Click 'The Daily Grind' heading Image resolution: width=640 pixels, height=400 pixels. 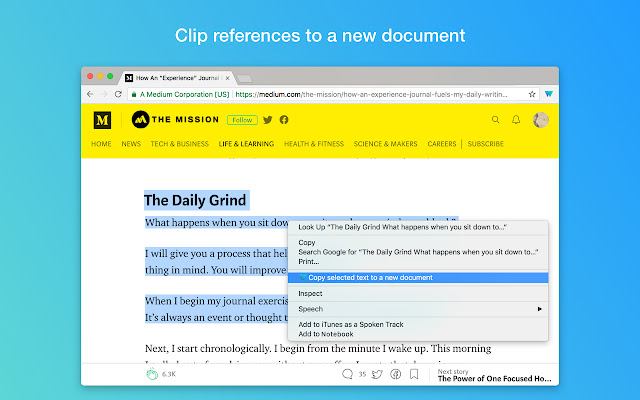pyautogui.click(x=195, y=200)
